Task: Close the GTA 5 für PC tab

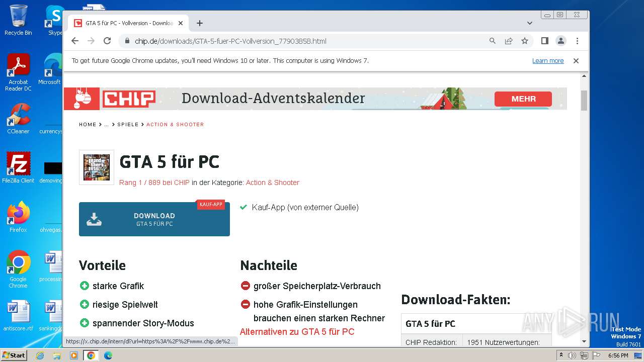Action: [x=181, y=23]
